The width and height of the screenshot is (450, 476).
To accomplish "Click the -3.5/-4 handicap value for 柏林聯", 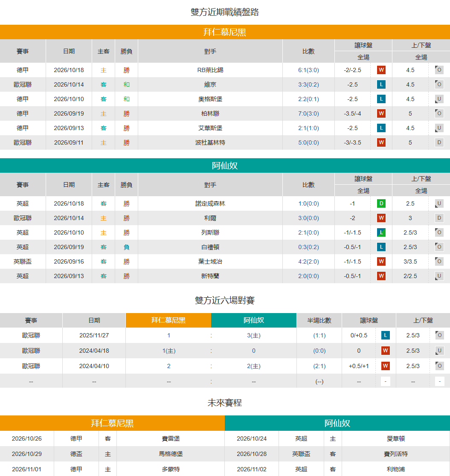I will point(352,113).
